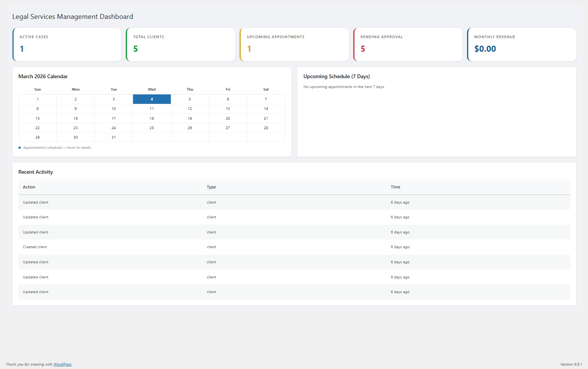The width and height of the screenshot is (588, 369).
Task: Click the Version 6.9.1 footer text
Action: pyautogui.click(x=571, y=364)
